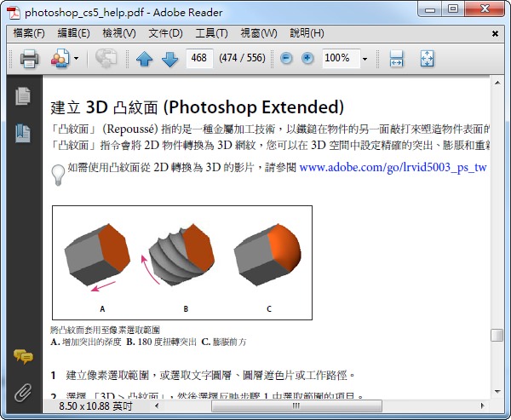Go to next page with down arrow

(169, 59)
